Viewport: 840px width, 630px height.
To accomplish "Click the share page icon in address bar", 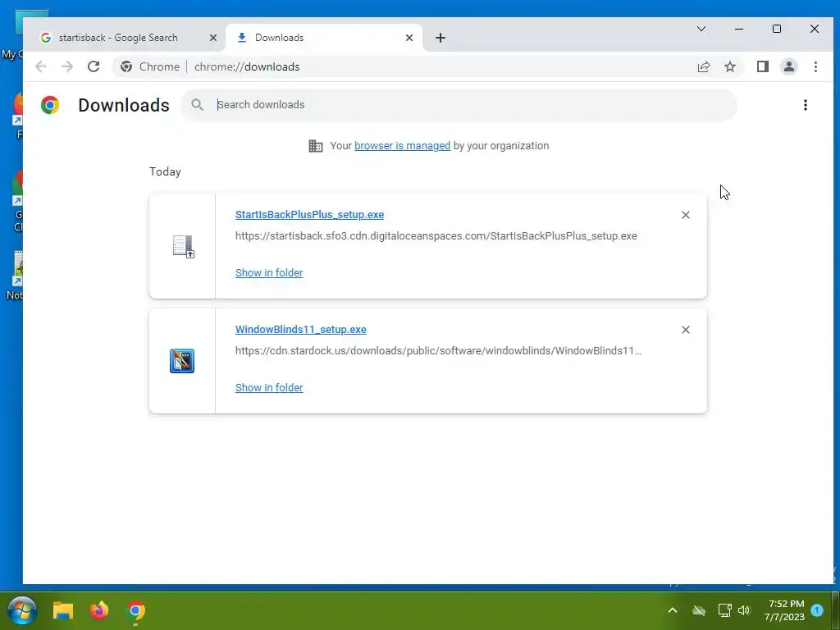I will click(703, 66).
